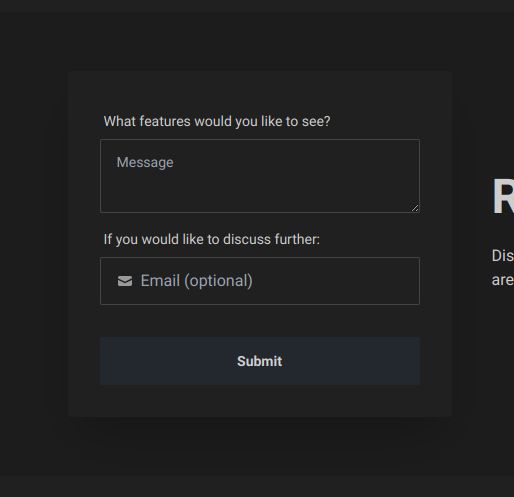Image resolution: width=514 pixels, height=497 pixels.
Task: Click the footer strip at the page bottom
Action: coord(257,487)
